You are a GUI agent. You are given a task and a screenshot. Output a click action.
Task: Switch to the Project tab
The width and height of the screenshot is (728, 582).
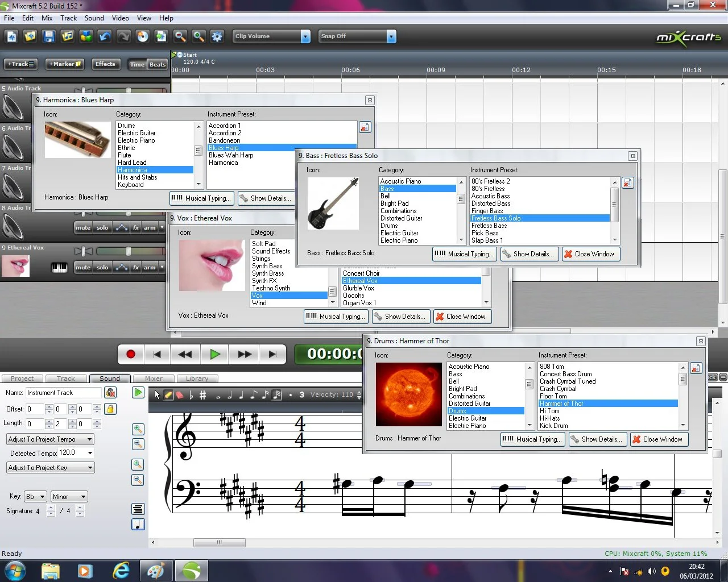[x=22, y=379]
